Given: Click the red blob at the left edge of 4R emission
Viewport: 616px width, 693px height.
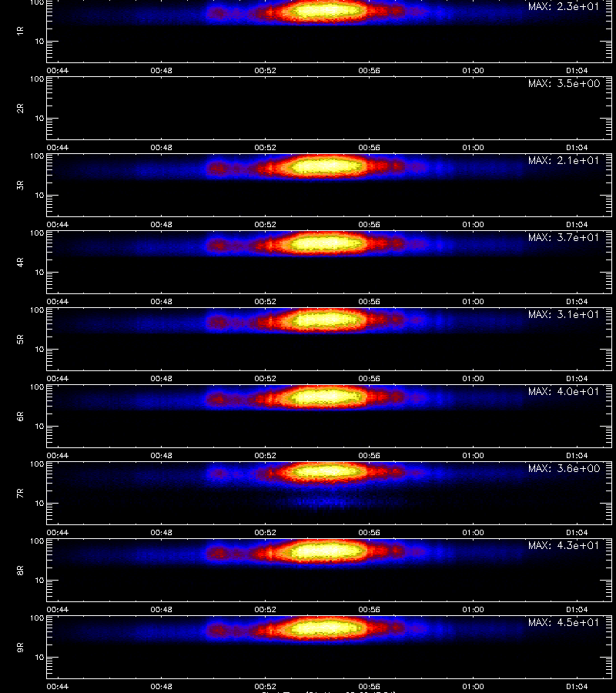Looking at the screenshot, I should click(217, 244).
